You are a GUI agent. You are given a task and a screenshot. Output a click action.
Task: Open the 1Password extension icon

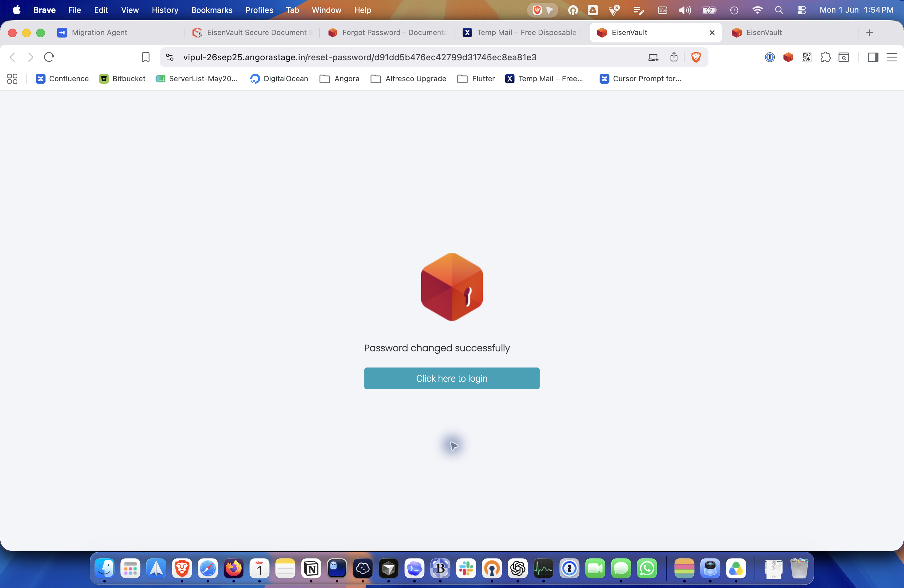[x=770, y=58]
